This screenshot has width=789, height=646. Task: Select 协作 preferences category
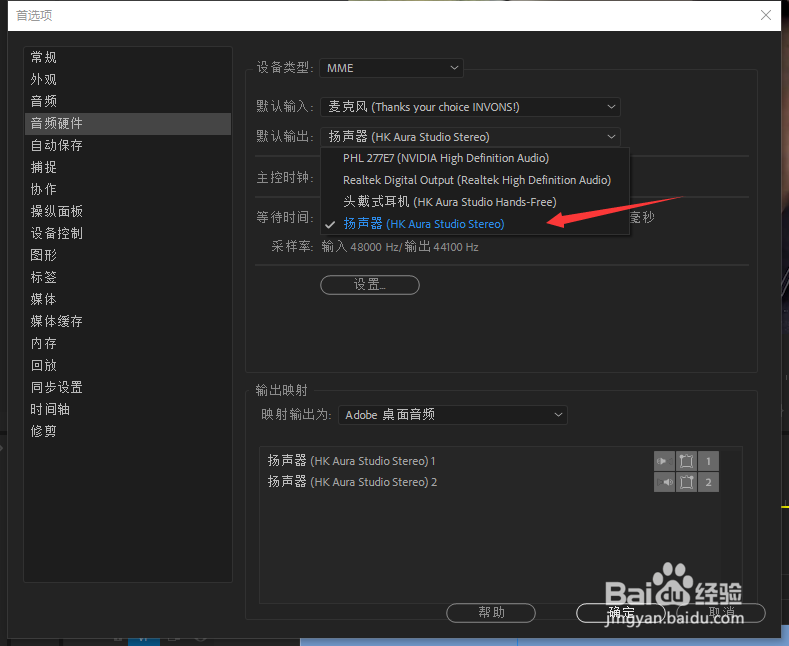(x=128, y=189)
